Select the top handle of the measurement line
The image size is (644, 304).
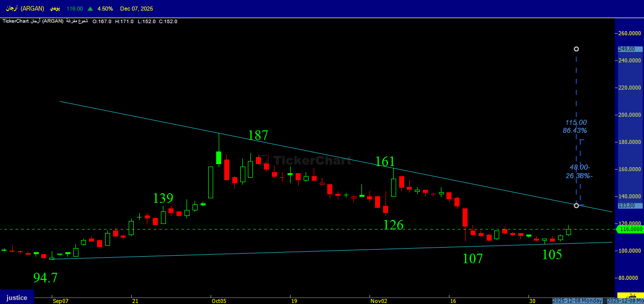click(576, 49)
